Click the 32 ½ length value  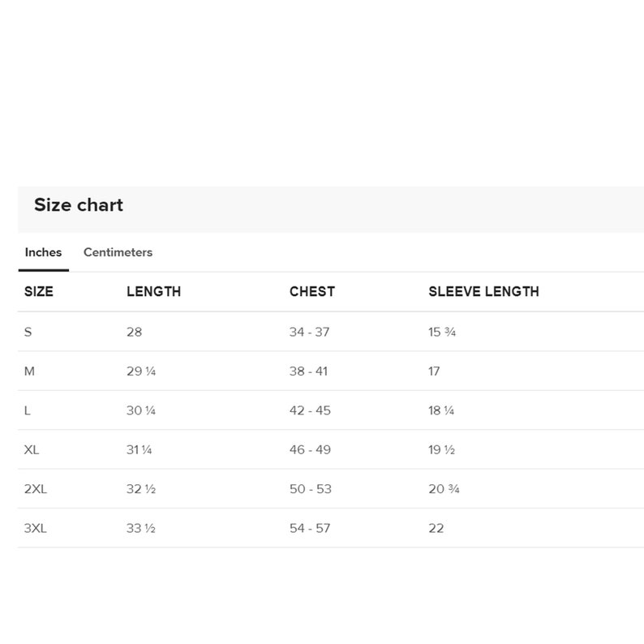tap(141, 489)
